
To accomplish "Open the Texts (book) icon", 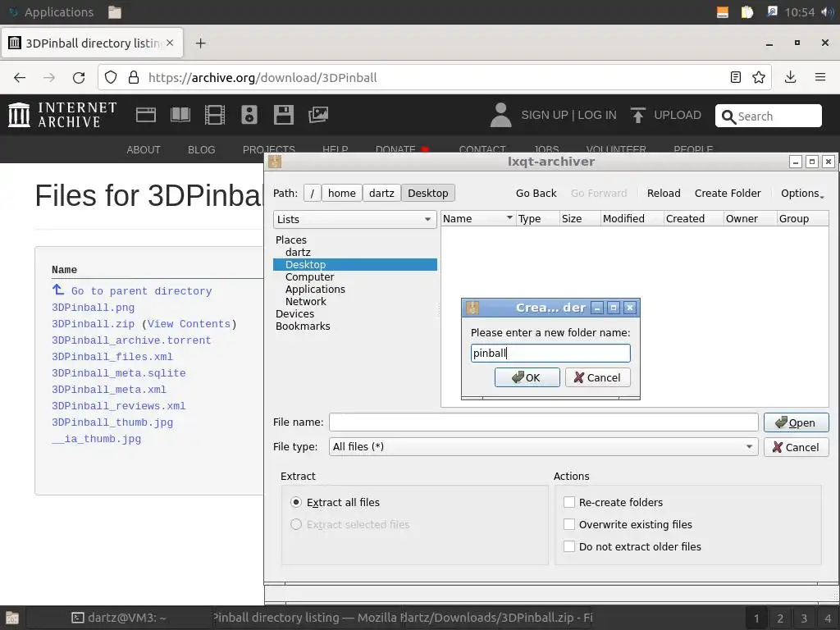I will click(180, 115).
